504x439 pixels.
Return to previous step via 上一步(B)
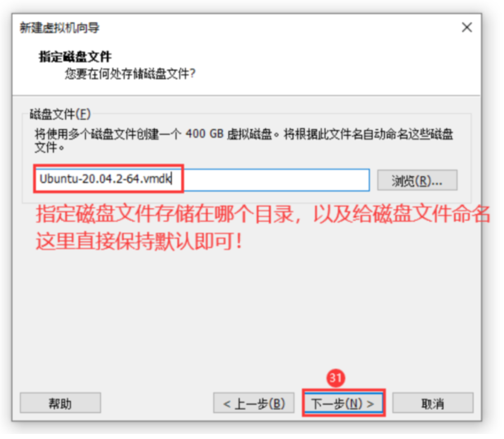[x=254, y=403]
